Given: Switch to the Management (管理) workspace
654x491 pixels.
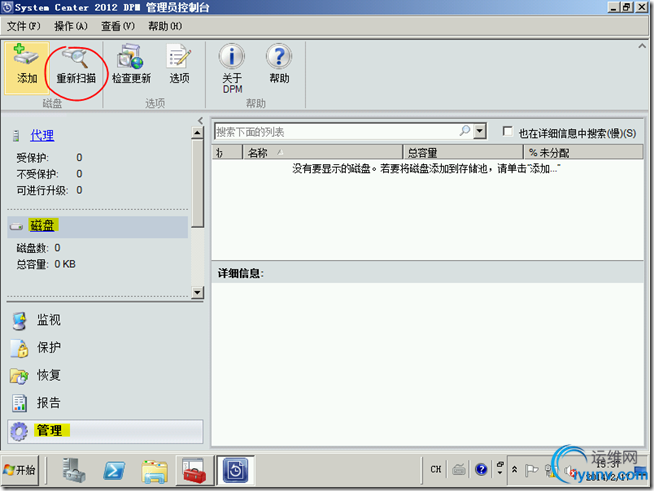Looking at the screenshot, I should pos(105,431).
